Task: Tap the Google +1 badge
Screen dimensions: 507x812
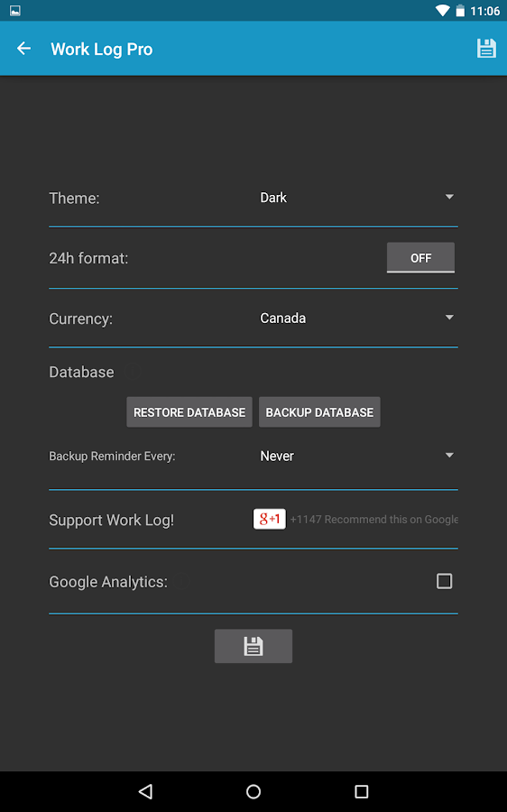Action: pos(270,519)
